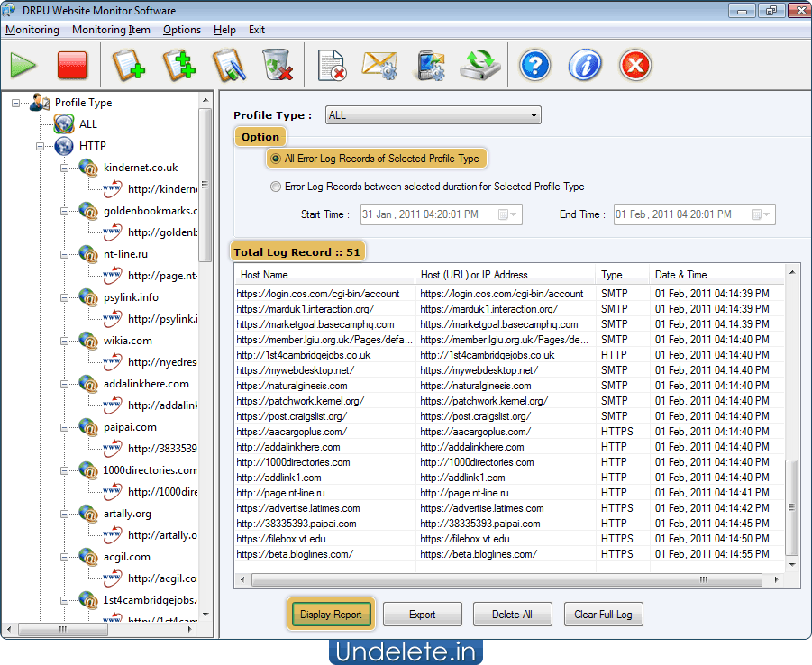Collapse the 1000directories.com tree node
The width and height of the screenshot is (812, 665).
[x=64, y=470]
